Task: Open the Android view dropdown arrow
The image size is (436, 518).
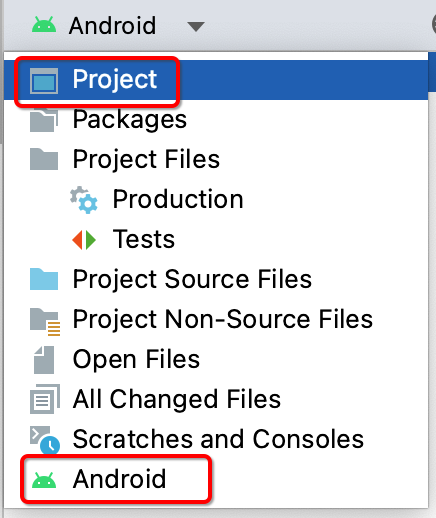Action: point(196,27)
